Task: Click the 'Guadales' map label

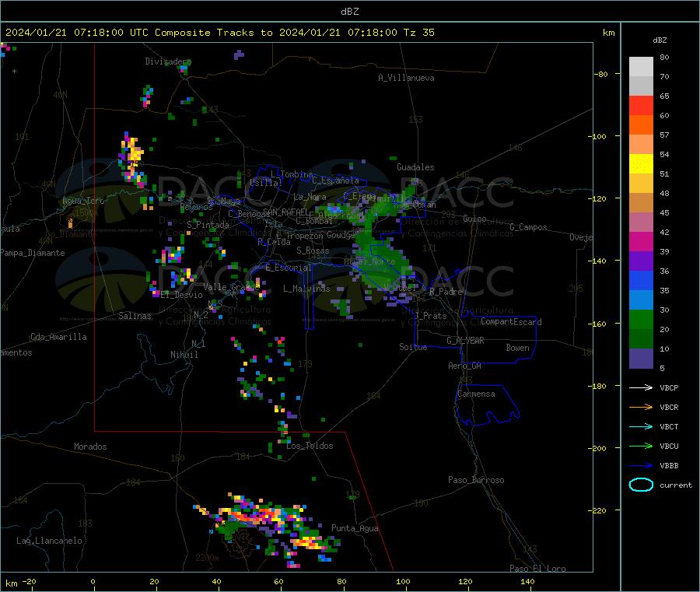Action: click(x=415, y=167)
